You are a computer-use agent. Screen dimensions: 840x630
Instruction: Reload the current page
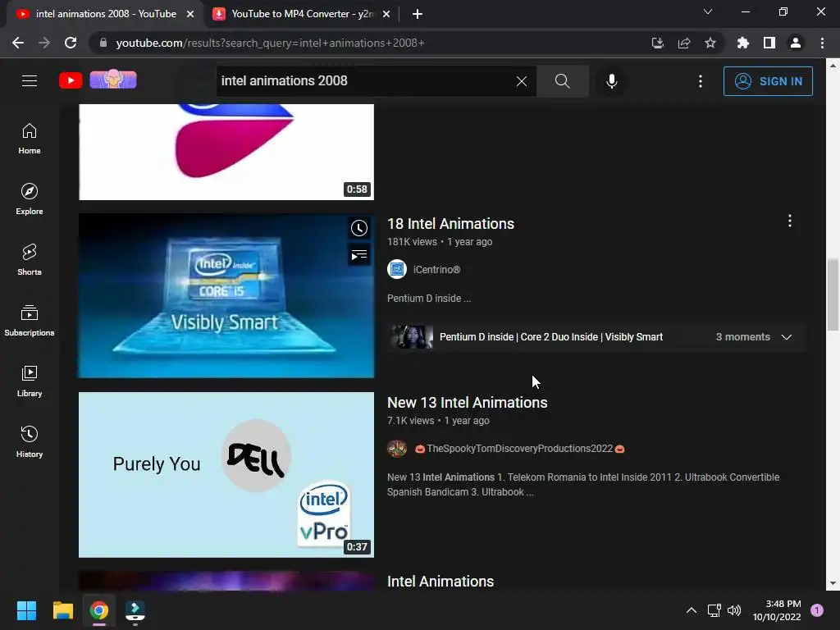click(71, 43)
